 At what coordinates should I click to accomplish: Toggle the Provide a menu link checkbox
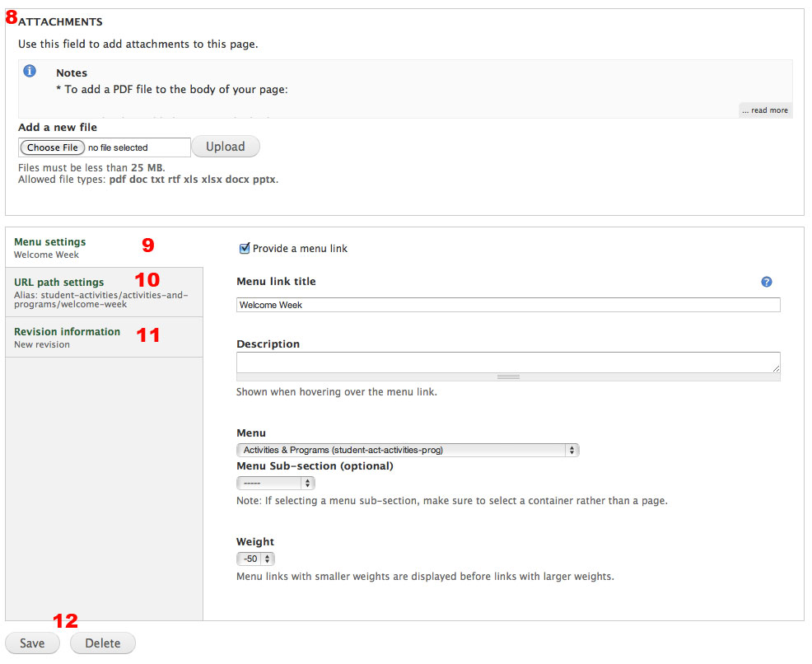244,249
